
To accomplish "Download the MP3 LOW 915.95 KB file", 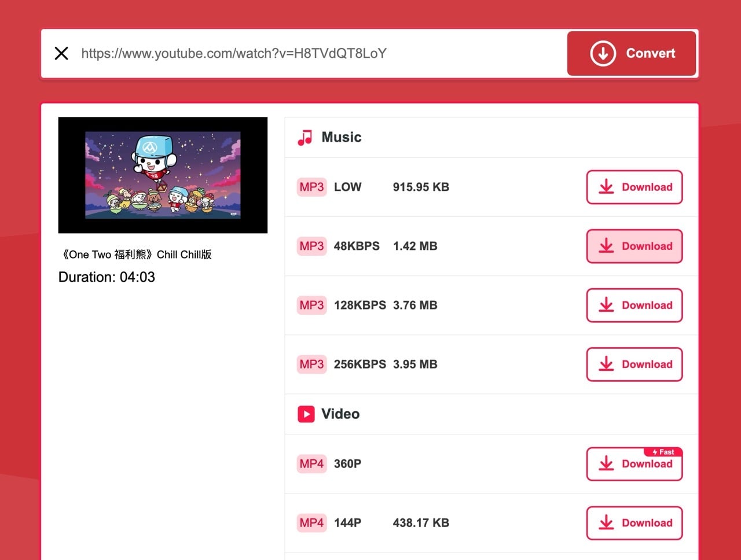I will coord(634,187).
